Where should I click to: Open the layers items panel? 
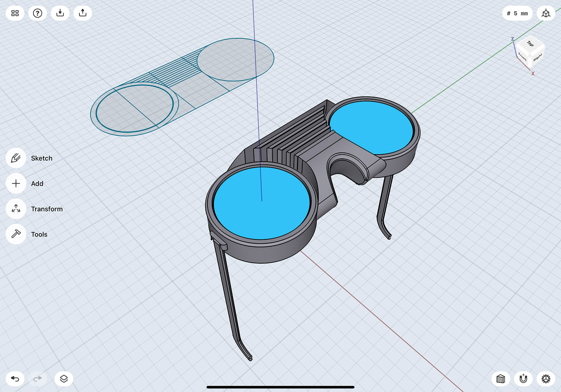pos(64,379)
